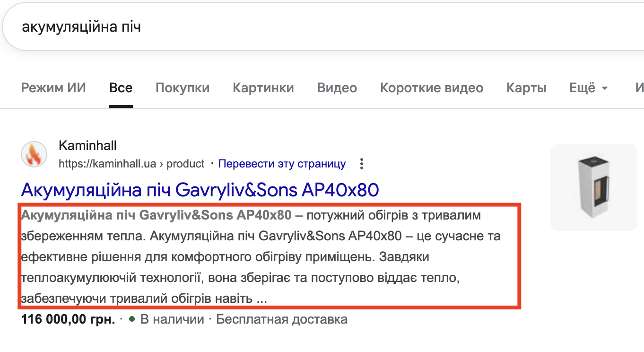Open the stove product thumbnail image
The width and height of the screenshot is (644, 352).
coord(593,187)
